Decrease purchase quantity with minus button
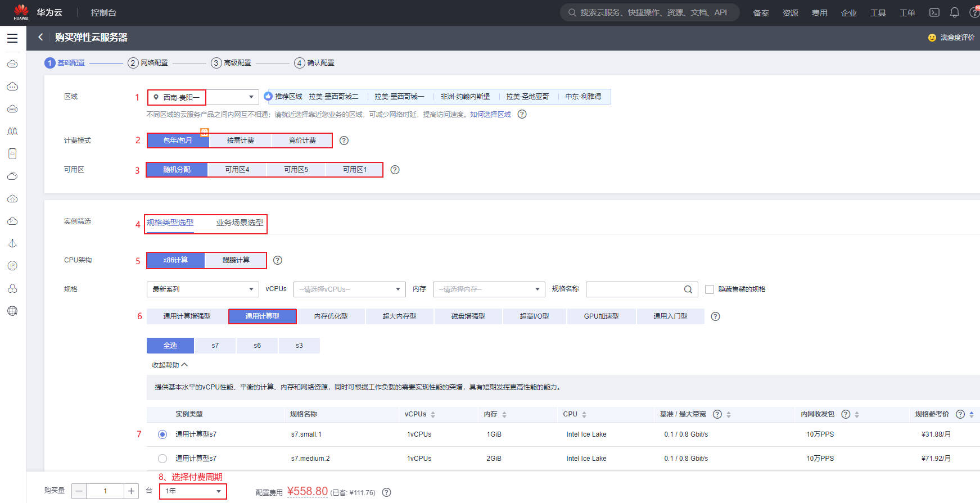The width and height of the screenshot is (980, 503). [x=79, y=491]
